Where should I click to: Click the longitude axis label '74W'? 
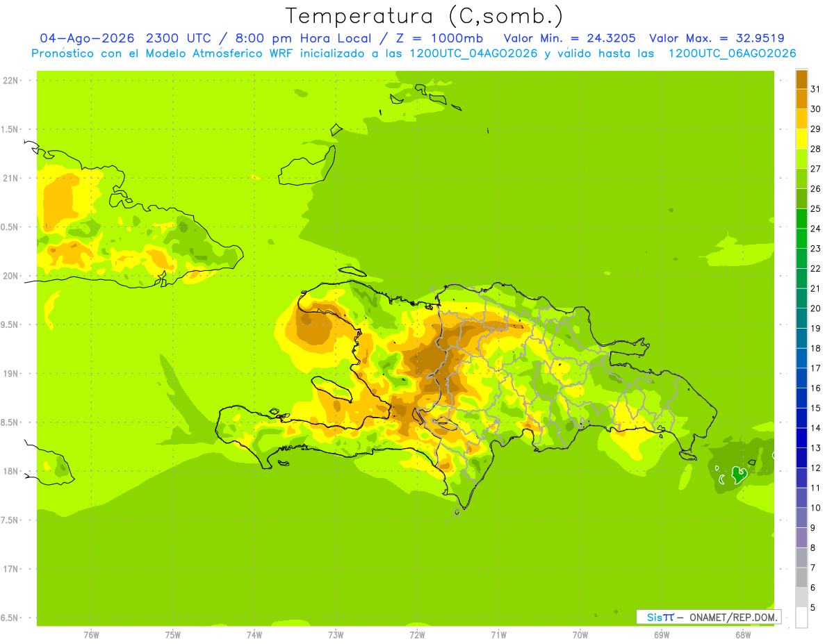[x=254, y=635]
